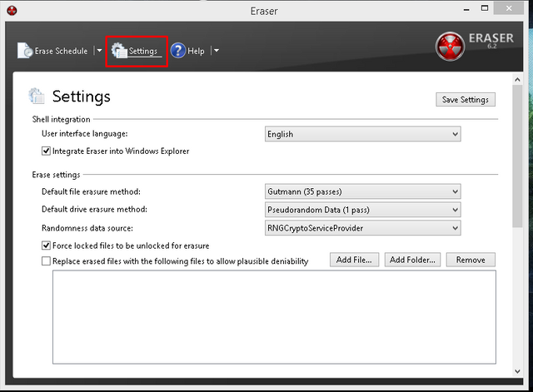533x392 pixels.
Task: Open the Settings toolbar item
Action: pyautogui.click(x=137, y=51)
